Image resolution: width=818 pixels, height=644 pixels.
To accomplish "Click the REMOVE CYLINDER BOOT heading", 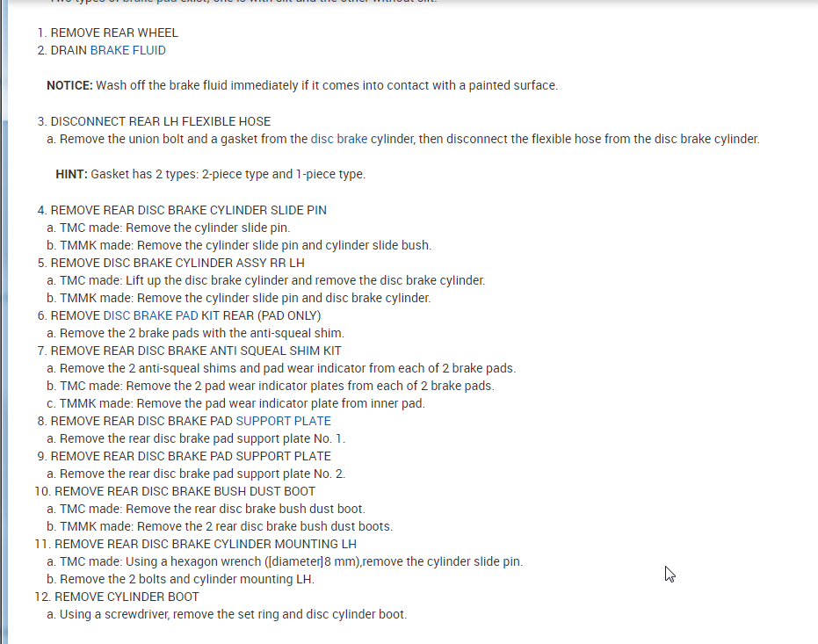I will coord(127,597).
